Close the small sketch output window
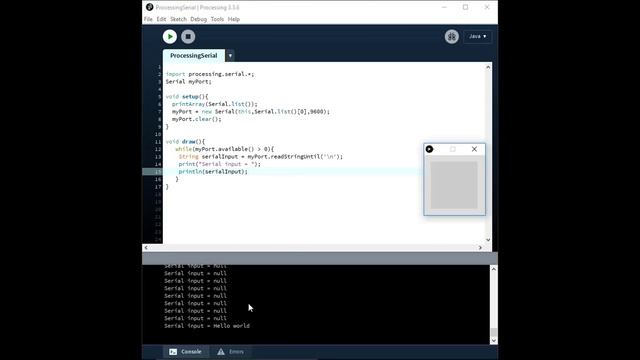The height and width of the screenshot is (360, 640). [474, 149]
